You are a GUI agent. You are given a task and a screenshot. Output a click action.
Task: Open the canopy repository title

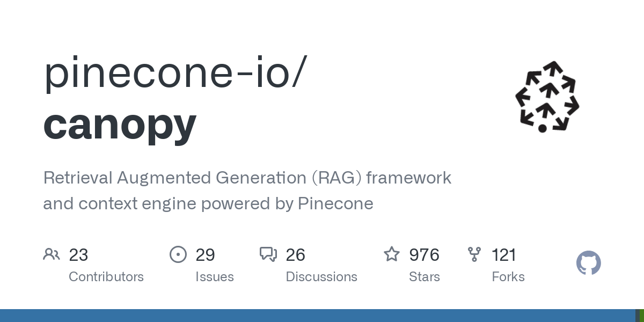tap(120, 123)
